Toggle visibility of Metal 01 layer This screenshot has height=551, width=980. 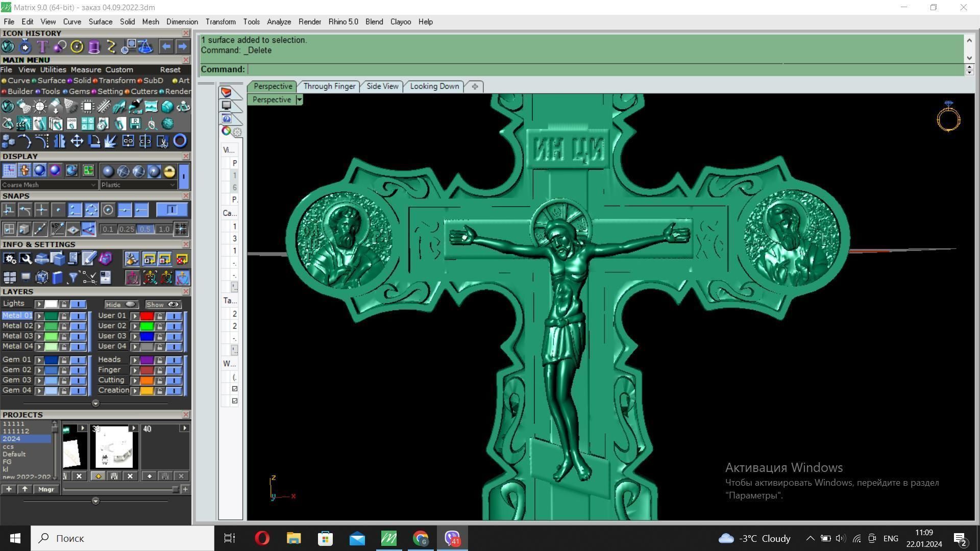click(78, 316)
